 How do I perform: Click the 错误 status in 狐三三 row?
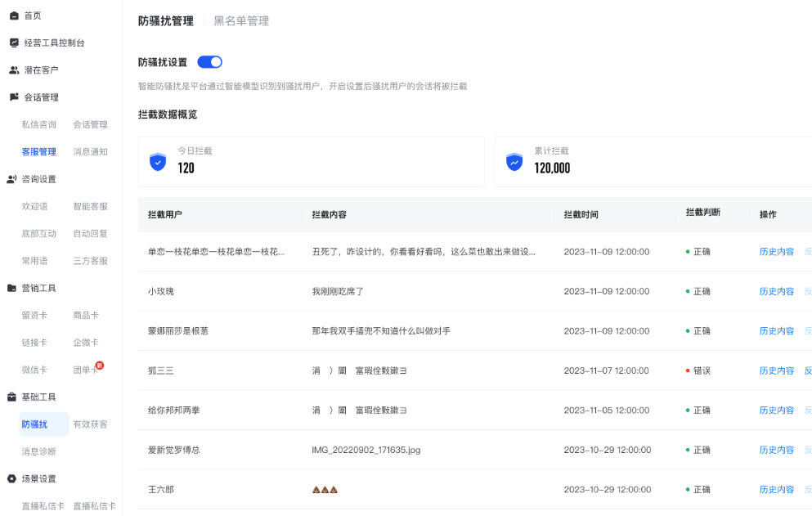[698, 370]
